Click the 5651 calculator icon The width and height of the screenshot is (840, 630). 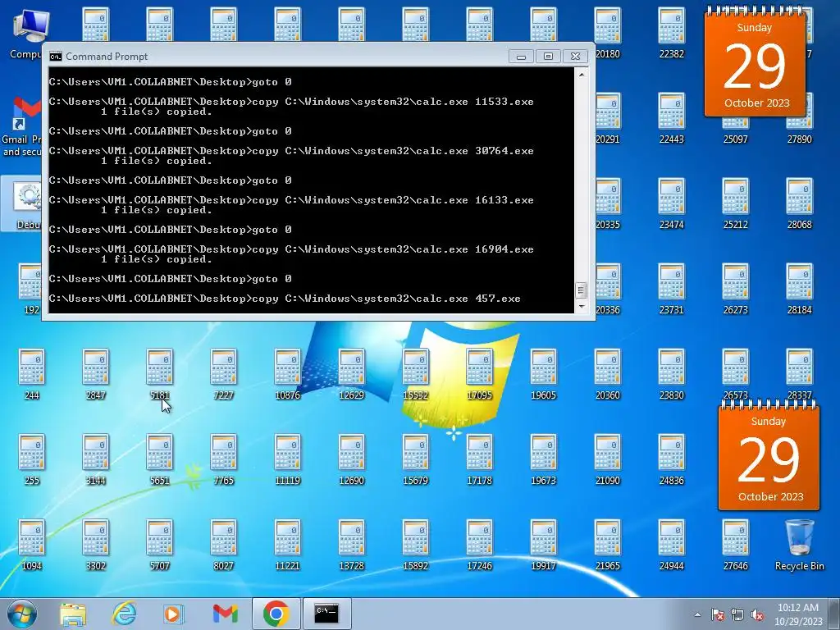[160, 459]
